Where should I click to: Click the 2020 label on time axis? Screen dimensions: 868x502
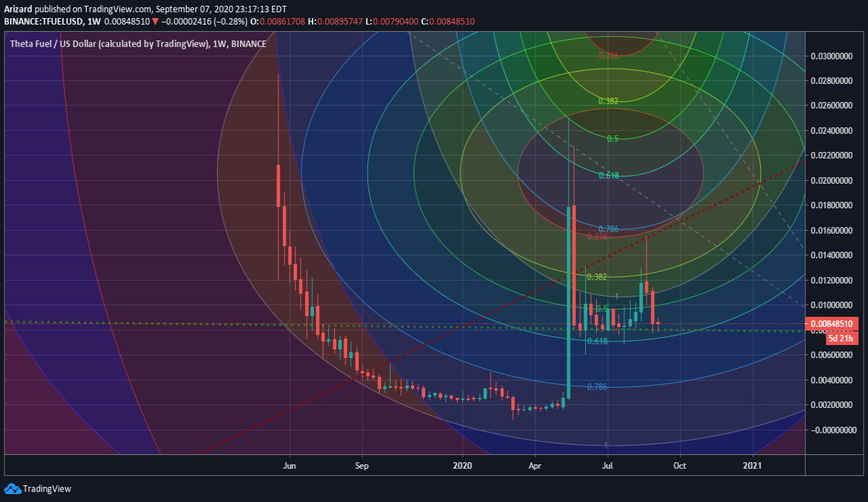[x=463, y=466]
